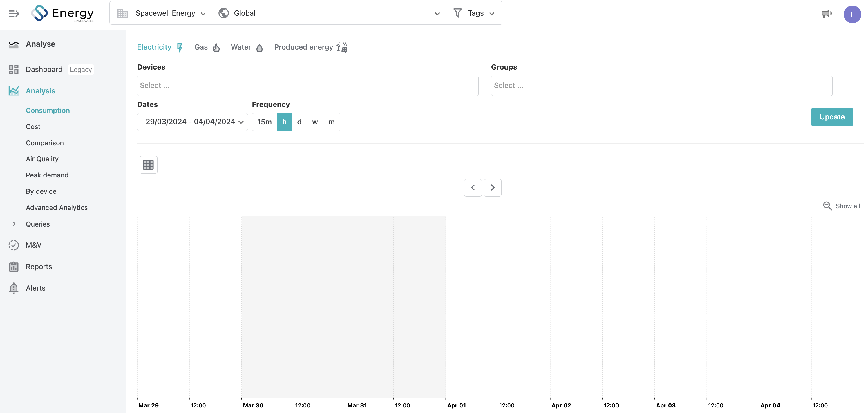Open the Dashboard menu item

pyautogui.click(x=44, y=69)
